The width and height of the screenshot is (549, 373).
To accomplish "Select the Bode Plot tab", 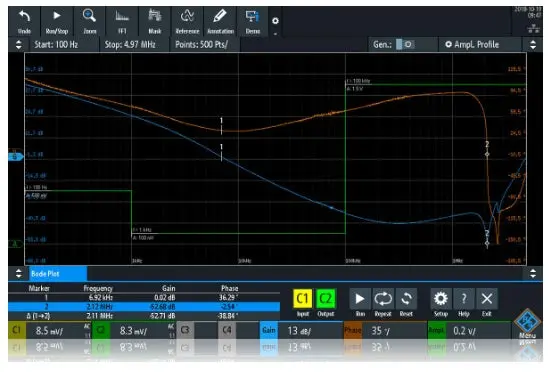I will 58,274.
